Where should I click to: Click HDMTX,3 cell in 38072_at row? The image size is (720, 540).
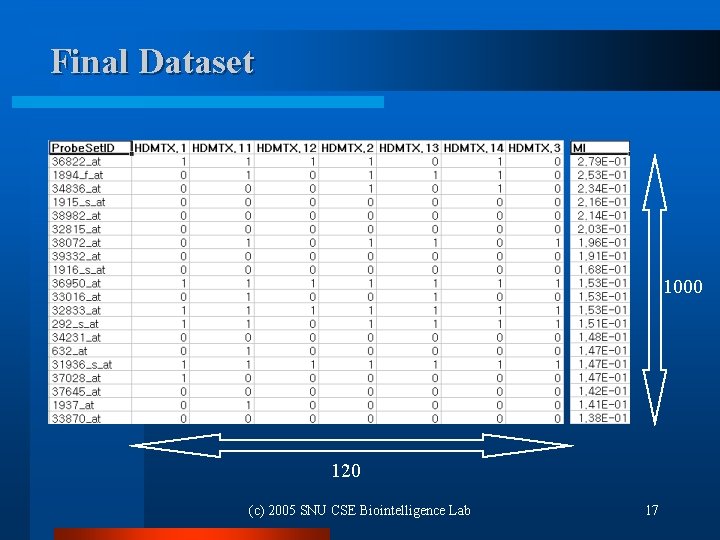[x=535, y=243]
